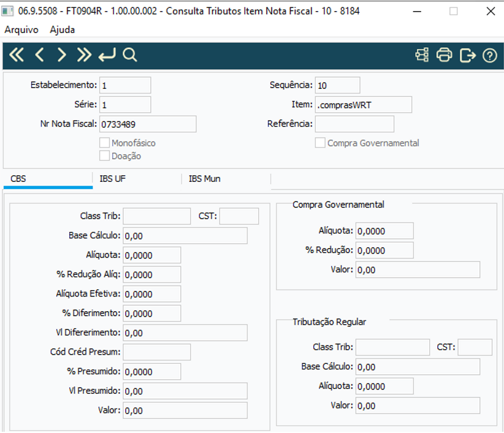This screenshot has height=433, width=504.
Task: Click the exit door icon
Action: pos(467,55)
